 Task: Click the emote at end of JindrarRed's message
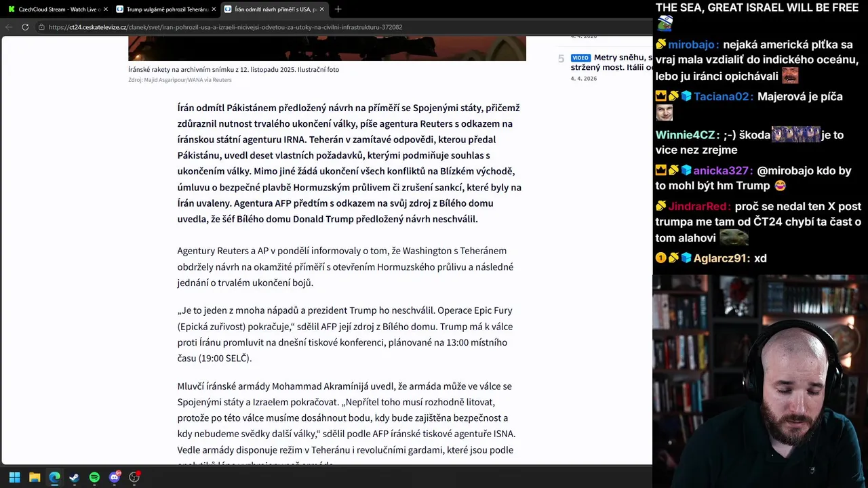734,237
